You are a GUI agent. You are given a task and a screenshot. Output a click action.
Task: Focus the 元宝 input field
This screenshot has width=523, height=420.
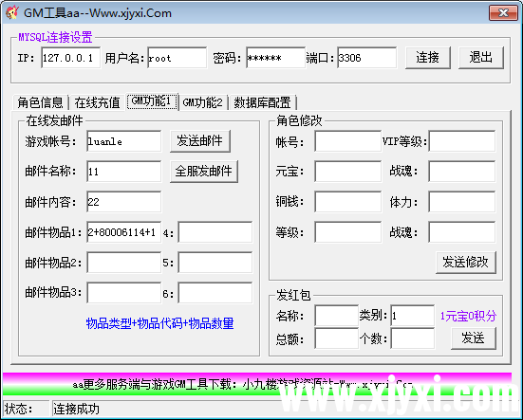pos(347,172)
